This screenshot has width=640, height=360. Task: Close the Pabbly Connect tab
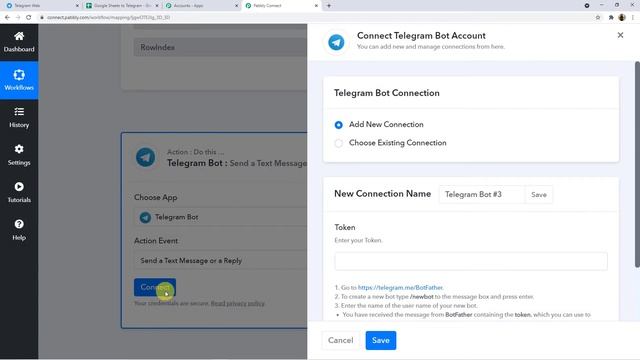coord(316,6)
